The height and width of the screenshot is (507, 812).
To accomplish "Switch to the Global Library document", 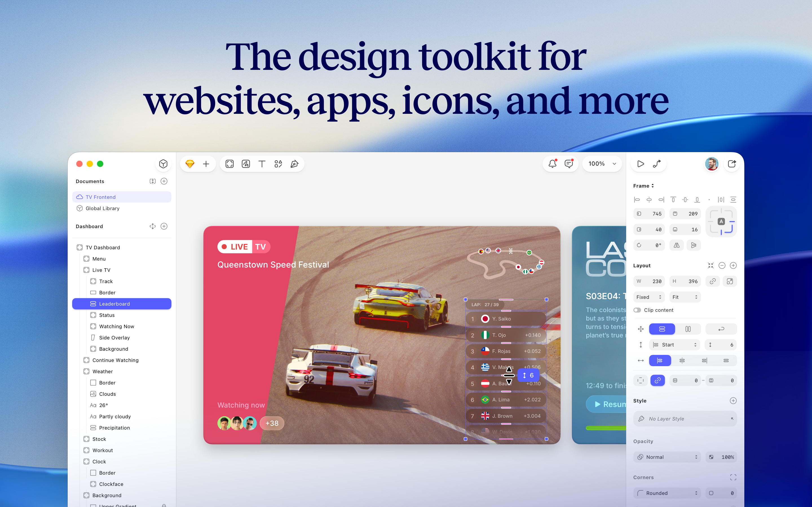I will click(102, 208).
